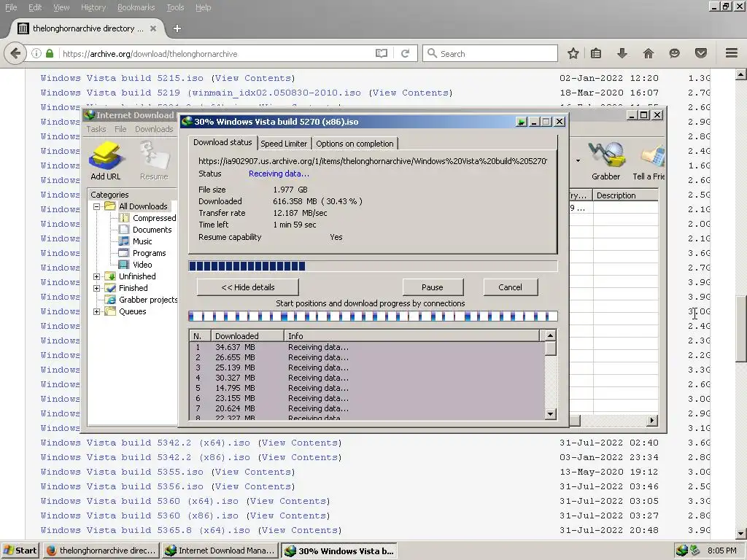Open the IDM toolbar overflow dropdown arrow
Image resolution: width=747 pixels, height=560 pixels.
(x=578, y=160)
